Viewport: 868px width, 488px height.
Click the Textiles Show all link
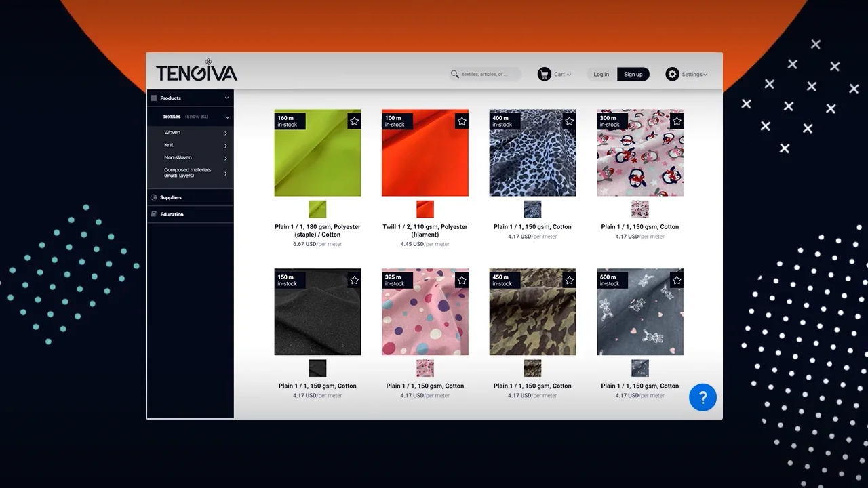(197, 117)
